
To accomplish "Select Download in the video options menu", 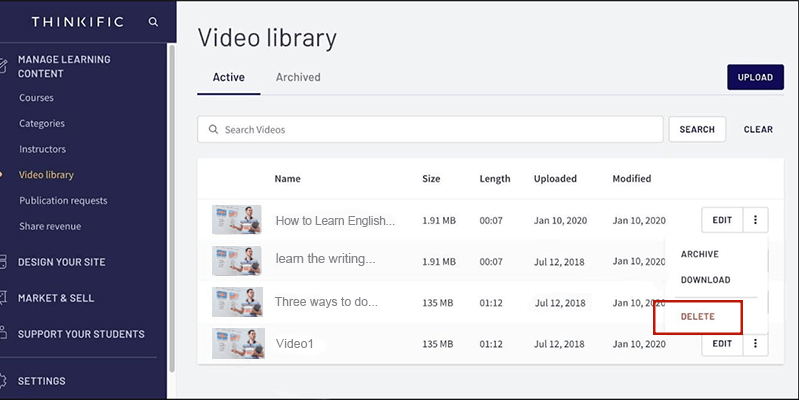I will 705,280.
